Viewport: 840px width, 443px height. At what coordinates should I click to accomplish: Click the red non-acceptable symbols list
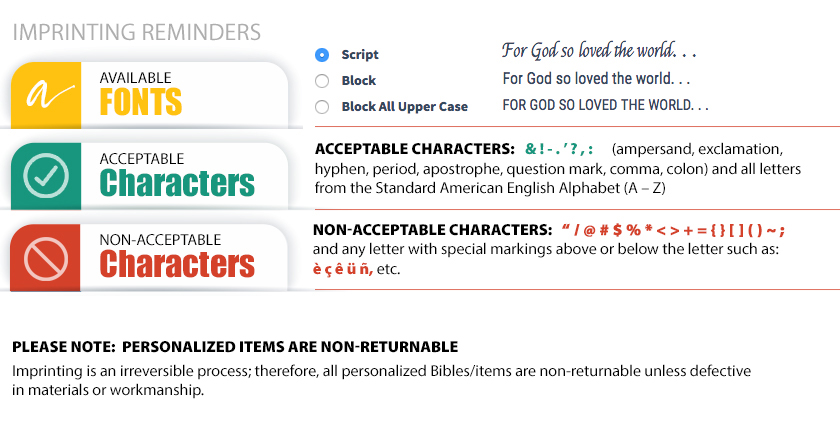point(672,229)
